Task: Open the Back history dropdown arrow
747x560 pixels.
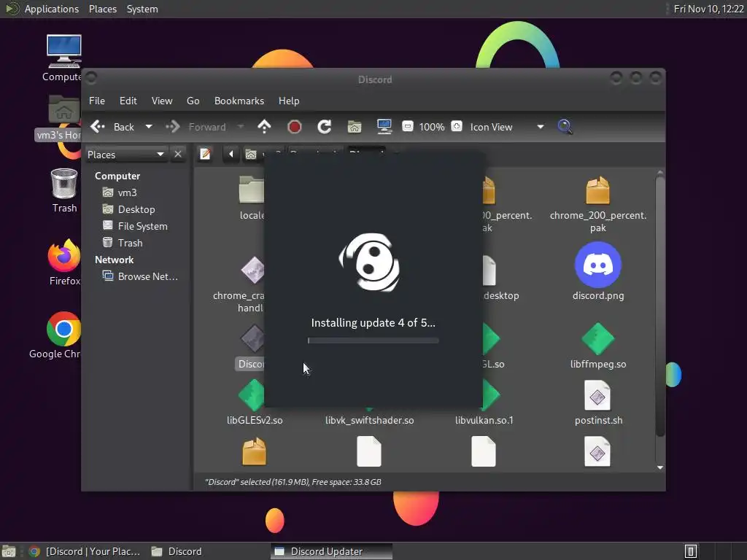Action: 149,127
